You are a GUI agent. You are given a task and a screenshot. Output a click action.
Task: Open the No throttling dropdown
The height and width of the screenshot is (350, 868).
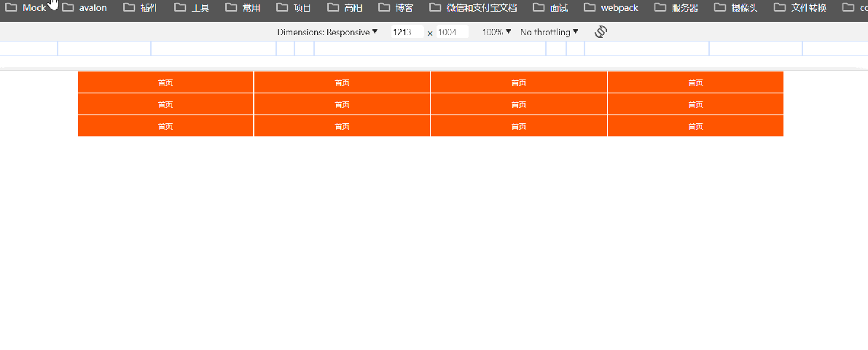[x=550, y=32]
